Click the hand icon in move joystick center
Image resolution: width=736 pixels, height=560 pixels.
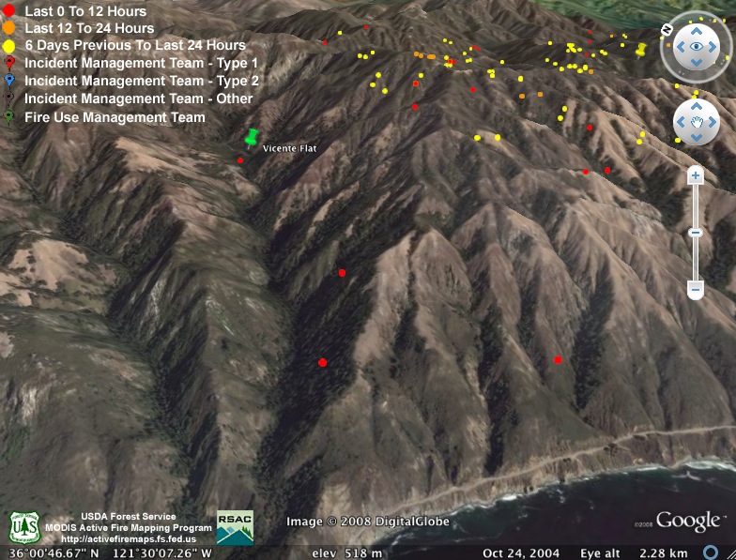[x=696, y=122]
